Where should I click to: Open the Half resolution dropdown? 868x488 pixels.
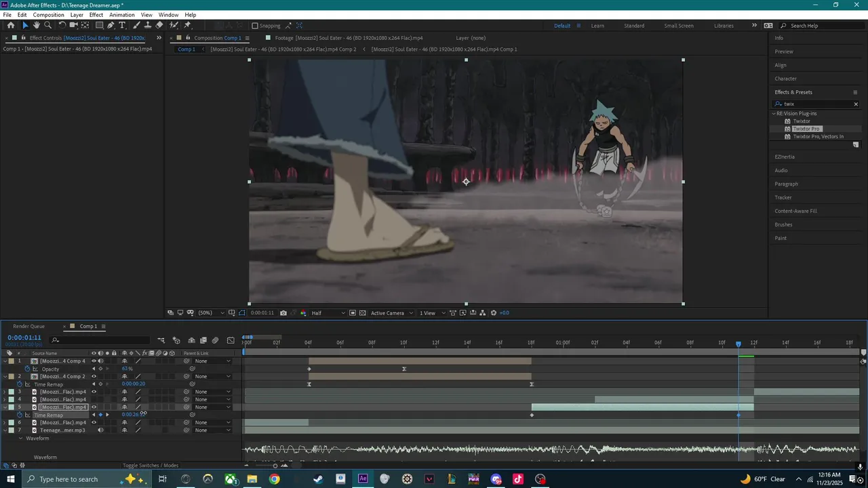pos(328,313)
